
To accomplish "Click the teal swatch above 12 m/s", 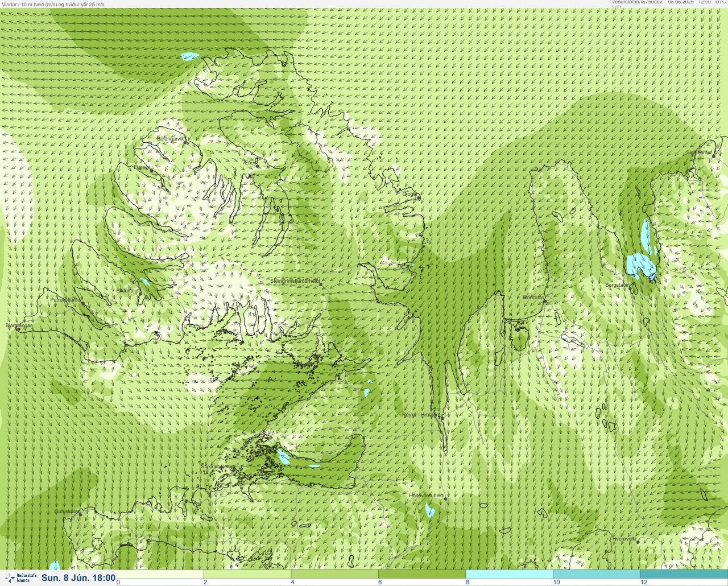I will point(684,574).
